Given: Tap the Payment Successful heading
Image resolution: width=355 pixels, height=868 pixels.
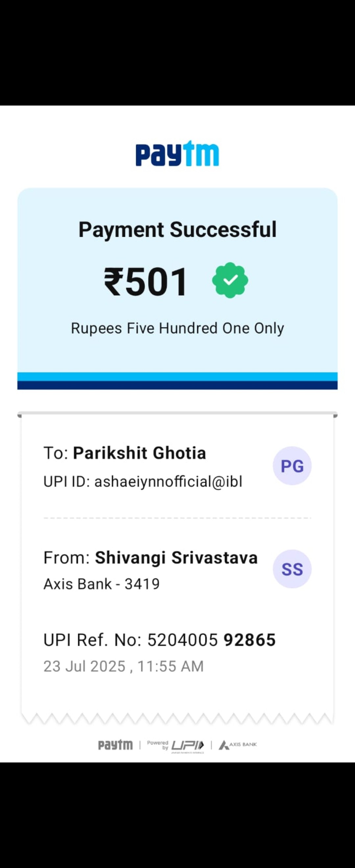Looking at the screenshot, I should pos(177,229).
